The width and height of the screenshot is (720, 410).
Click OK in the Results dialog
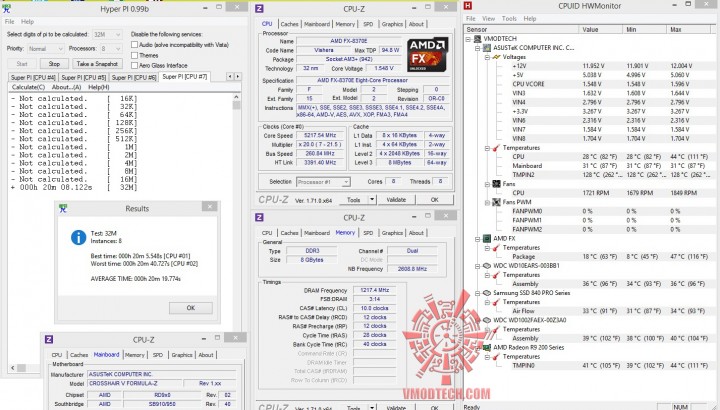click(191, 308)
